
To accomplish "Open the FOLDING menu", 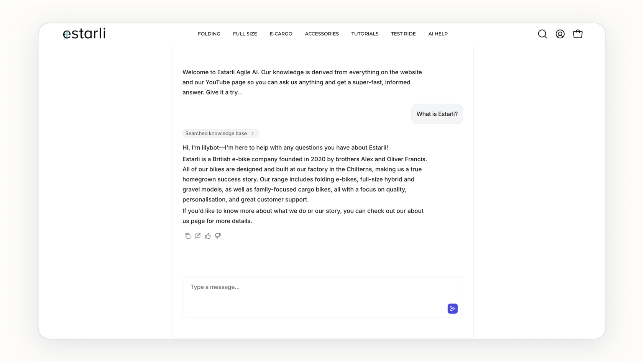I will click(209, 34).
